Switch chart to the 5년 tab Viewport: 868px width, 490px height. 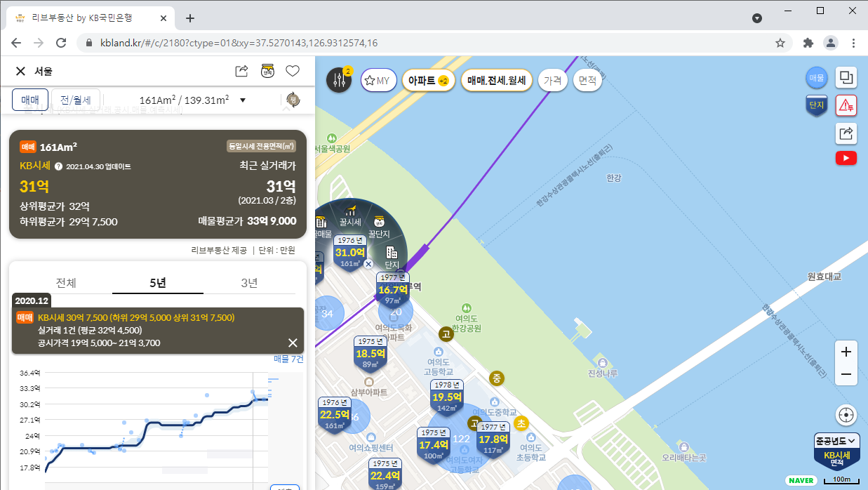[158, 283]
